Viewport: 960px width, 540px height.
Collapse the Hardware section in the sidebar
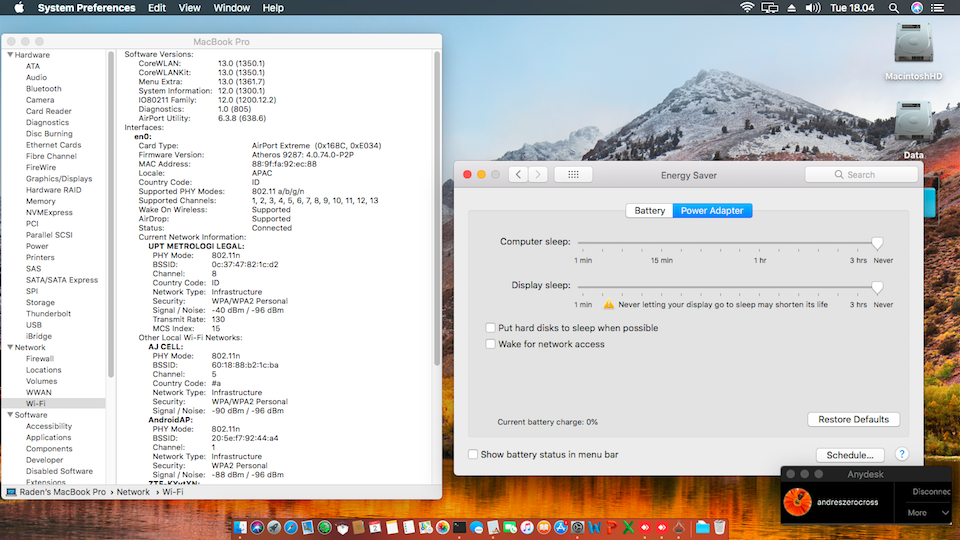(x=10, y=55)
